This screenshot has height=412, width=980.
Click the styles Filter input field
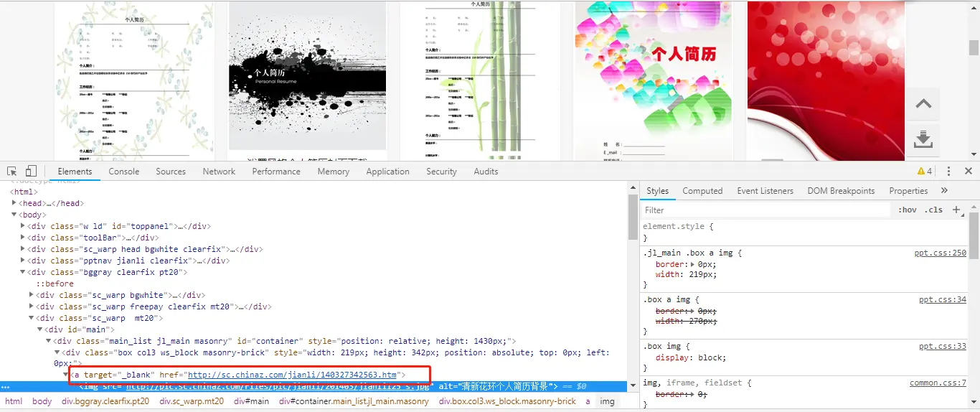click(x=764, y=210)
